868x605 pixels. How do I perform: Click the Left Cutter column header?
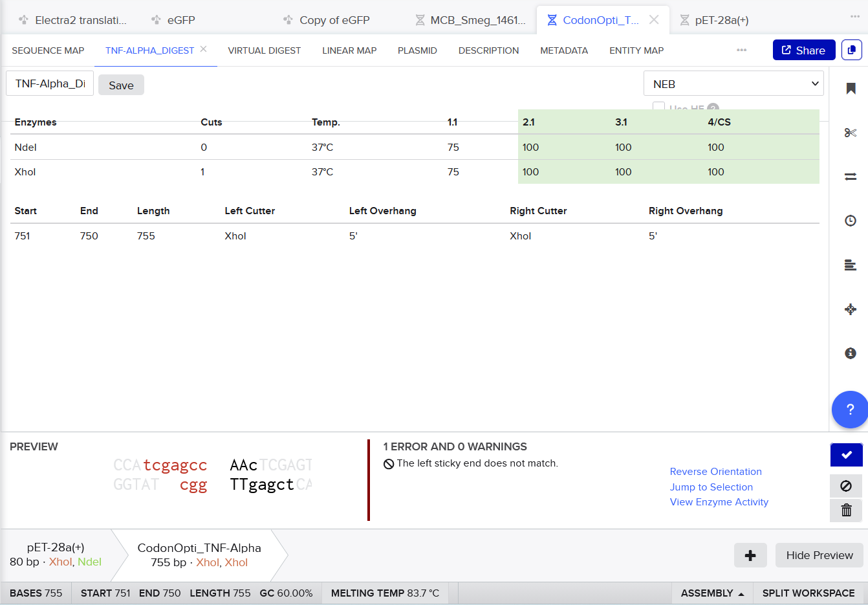(x=250, y=211)
